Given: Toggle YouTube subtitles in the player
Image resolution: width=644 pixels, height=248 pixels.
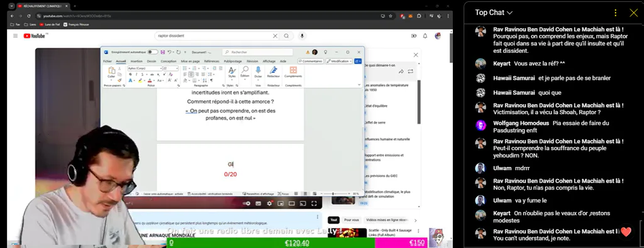Looking at the screenshot, I should pyautogui.click(x=258, y=203).
